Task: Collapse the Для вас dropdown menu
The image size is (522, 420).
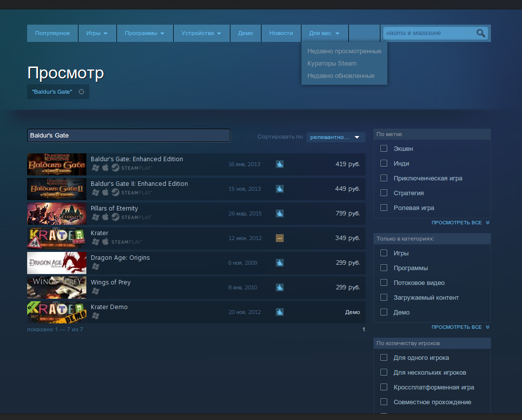Action: (324, 33)
